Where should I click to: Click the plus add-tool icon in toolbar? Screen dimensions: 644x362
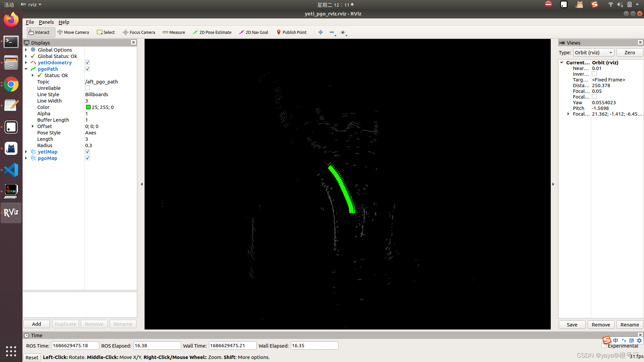point(321,32)
